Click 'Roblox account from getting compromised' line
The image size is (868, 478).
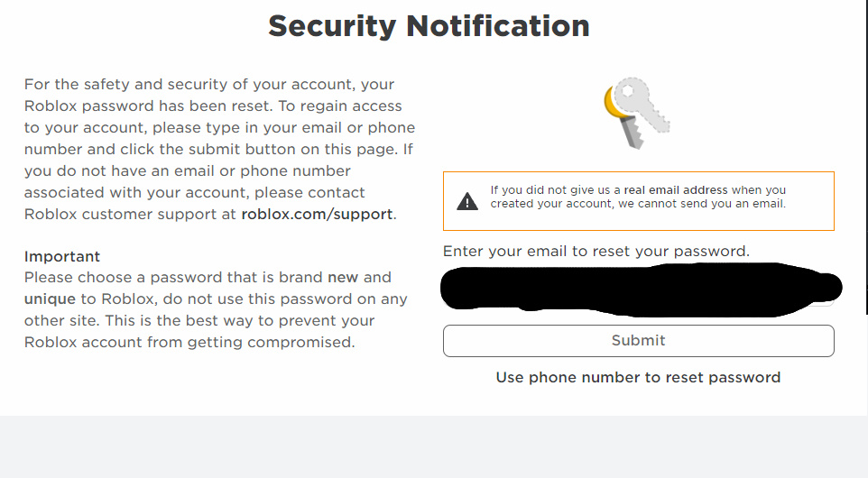pyautogui.click(x=189, y=342)
